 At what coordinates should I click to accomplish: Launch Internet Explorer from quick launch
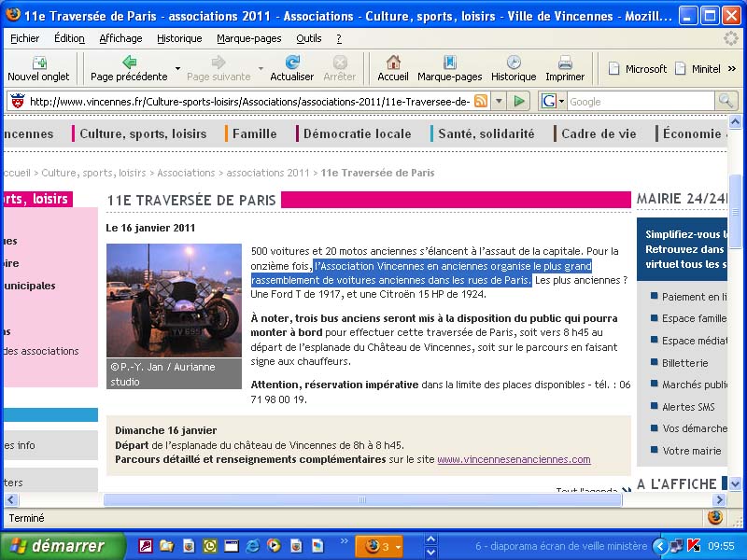point(252,546)
